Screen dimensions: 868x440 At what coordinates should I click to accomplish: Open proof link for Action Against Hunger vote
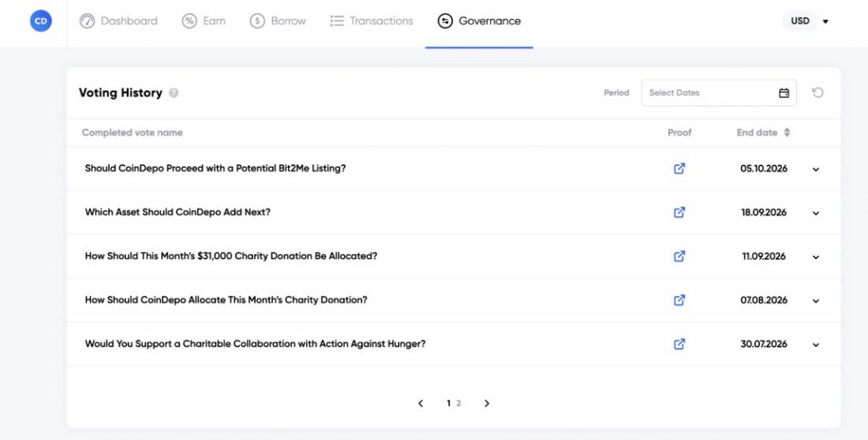tap(679, 344)
